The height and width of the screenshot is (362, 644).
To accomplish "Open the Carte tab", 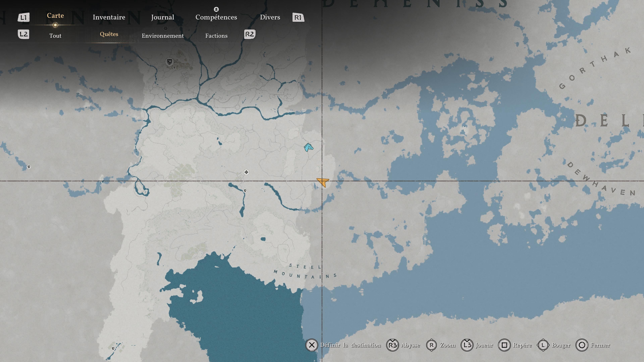I will (x=55, y=15).
